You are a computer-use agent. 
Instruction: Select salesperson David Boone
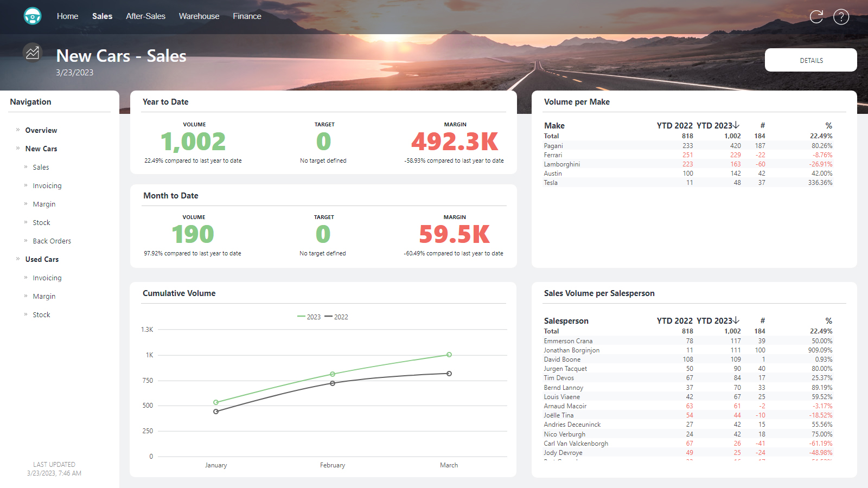(688, 359)
